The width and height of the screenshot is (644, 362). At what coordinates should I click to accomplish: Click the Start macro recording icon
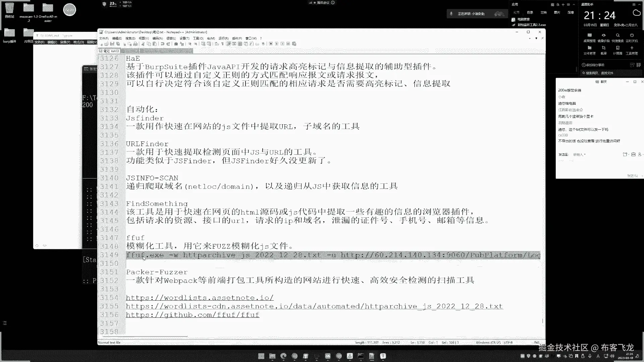point(271,44)
